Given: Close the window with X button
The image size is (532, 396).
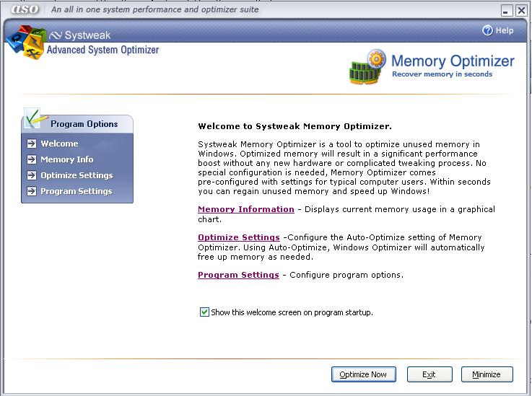Looking at the screenshot, I should [x=521, y=11].
